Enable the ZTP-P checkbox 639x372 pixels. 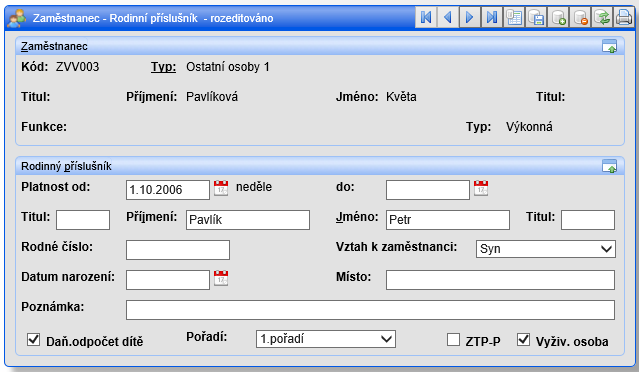click(453, 339)
